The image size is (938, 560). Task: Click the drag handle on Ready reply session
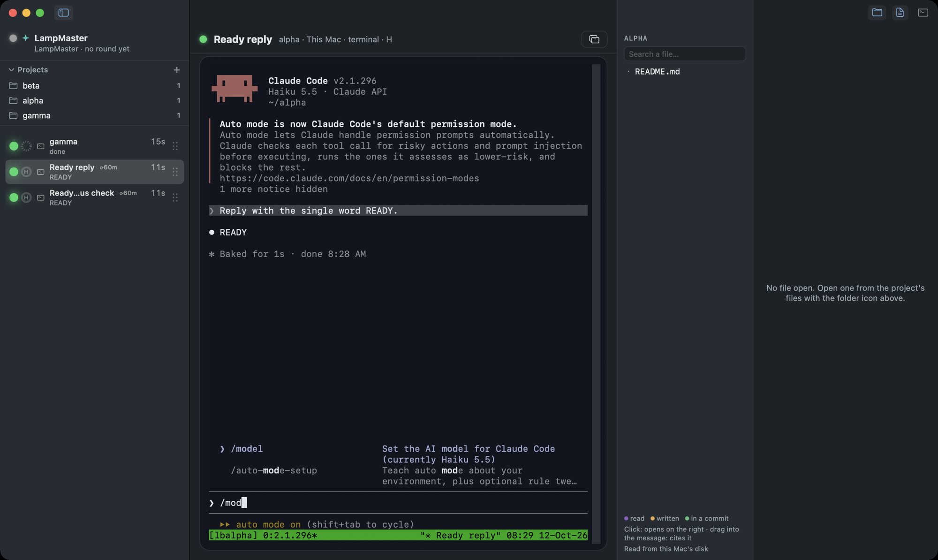(x=175, y=172)
